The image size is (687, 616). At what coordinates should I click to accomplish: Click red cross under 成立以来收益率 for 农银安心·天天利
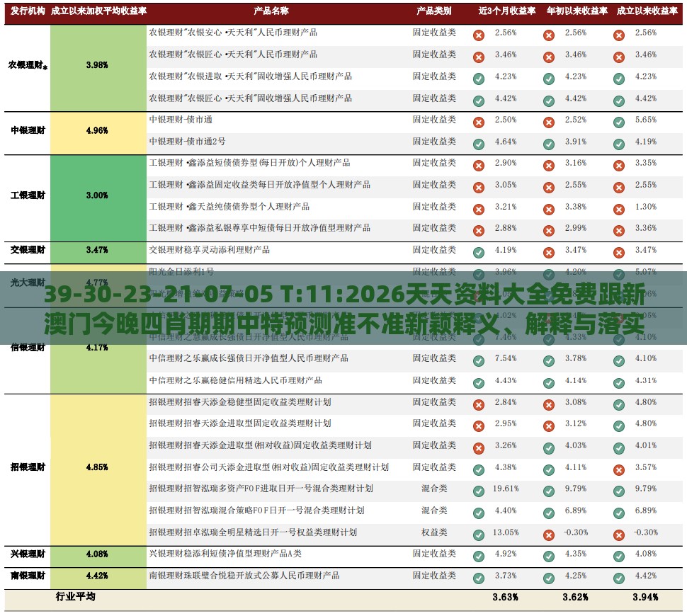(618, 35)
